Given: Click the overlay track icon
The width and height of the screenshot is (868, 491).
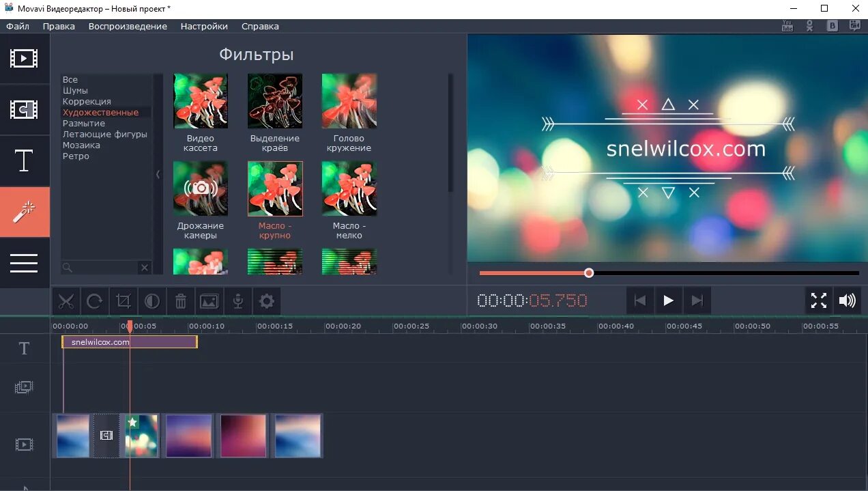Looking at the screenshot, I should point(24,387).
